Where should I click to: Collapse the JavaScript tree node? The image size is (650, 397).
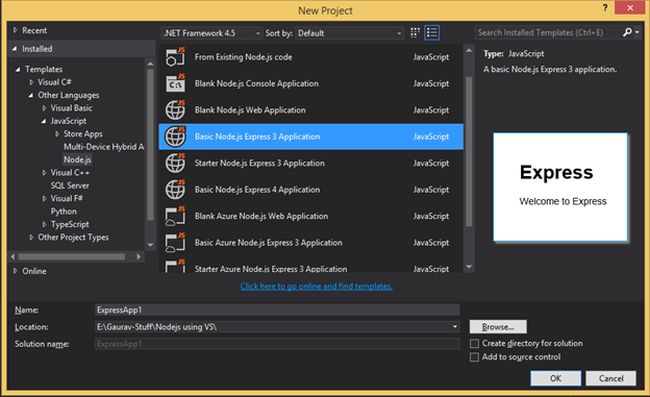44,121
